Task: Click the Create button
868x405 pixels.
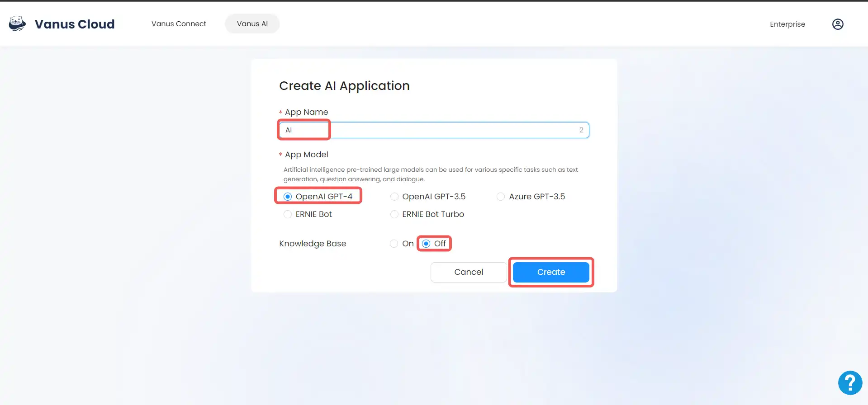Action: 551,272
